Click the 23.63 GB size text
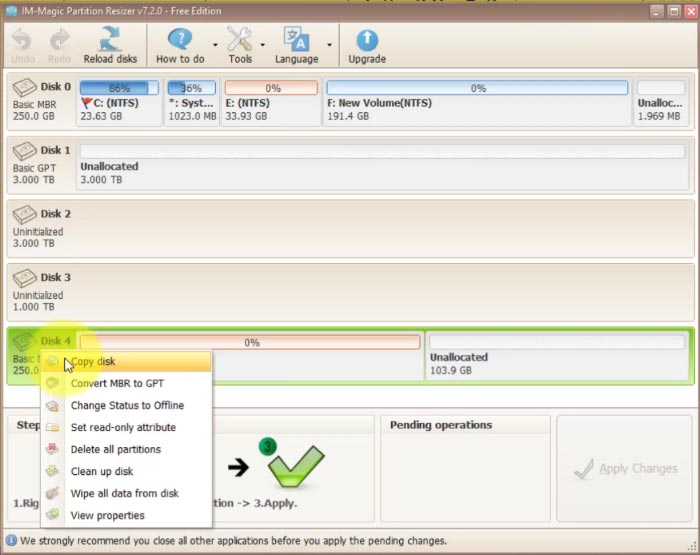Screen dimensions: 700x555 (x=101, y=116)
